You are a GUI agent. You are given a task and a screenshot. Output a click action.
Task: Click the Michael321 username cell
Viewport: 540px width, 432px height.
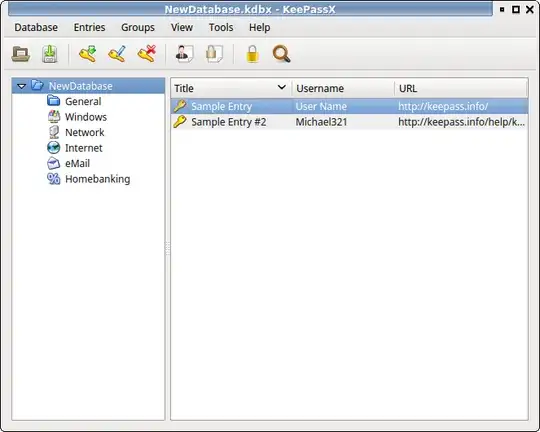(x=321, y=122)
